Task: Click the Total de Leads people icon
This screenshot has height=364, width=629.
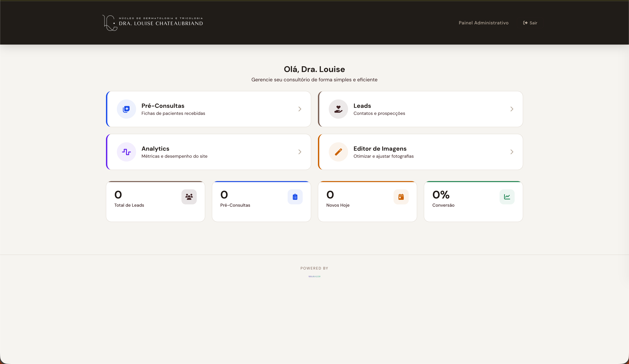Action: click(189, 197)
